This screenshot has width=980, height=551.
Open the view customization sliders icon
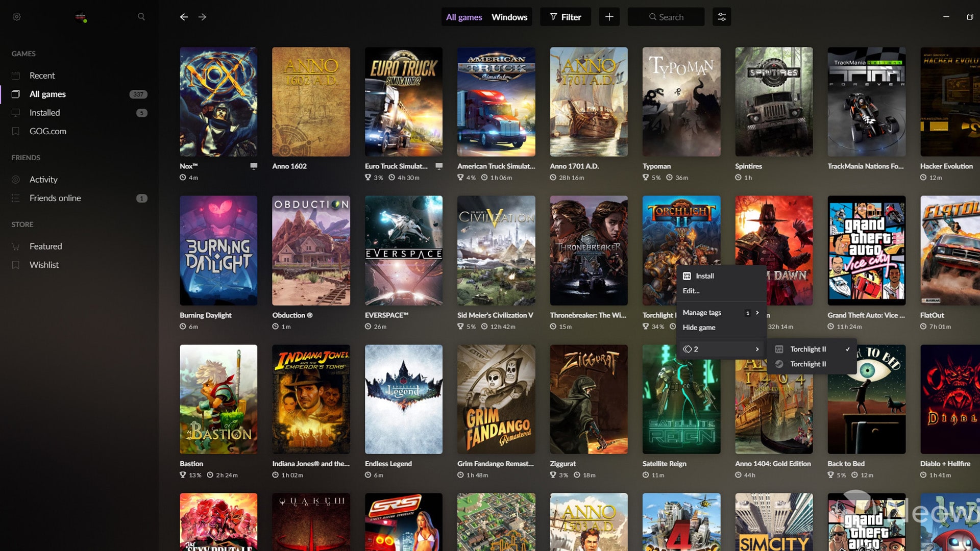click(722, 17)
